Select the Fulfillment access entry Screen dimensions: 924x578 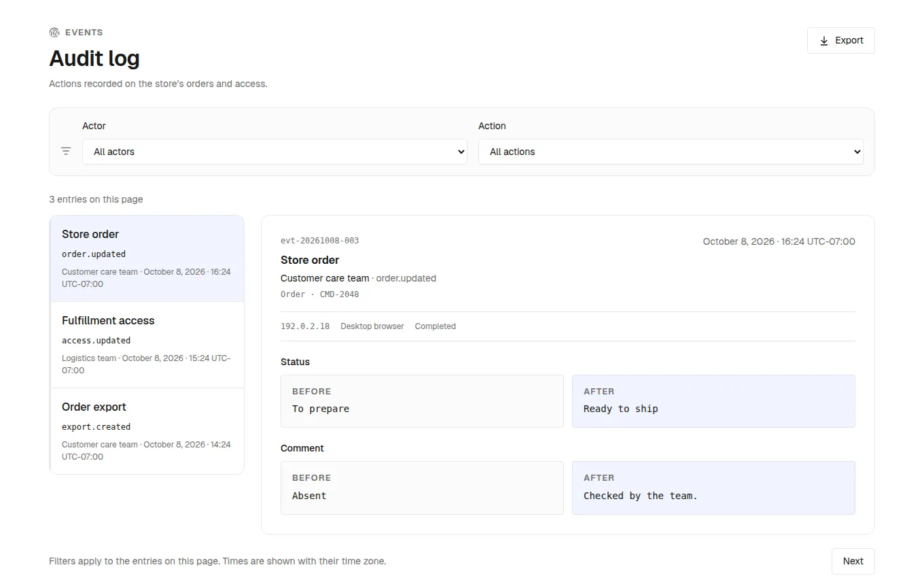click(147, 345)
